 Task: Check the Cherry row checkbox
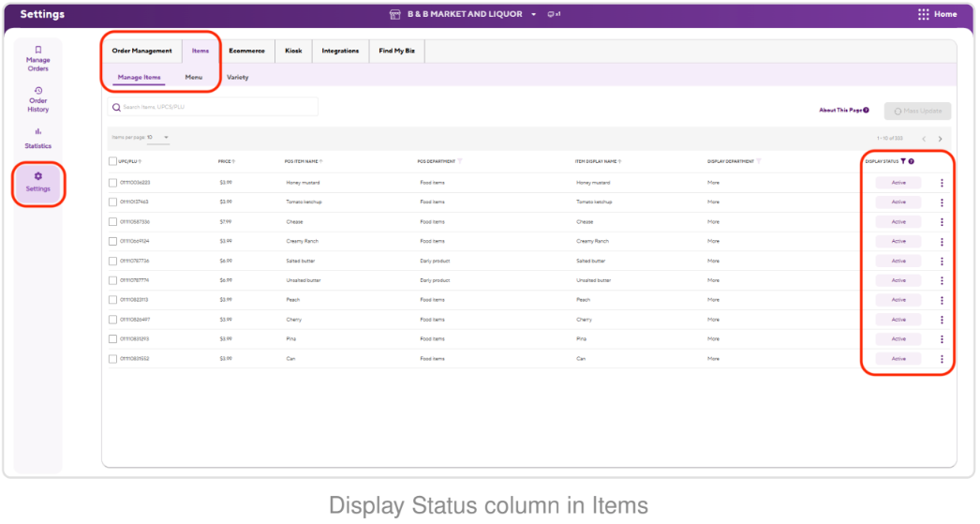pos(112,320)
